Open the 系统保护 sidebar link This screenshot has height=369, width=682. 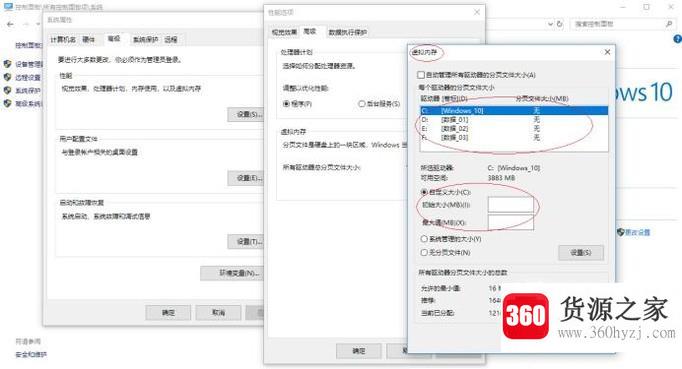coord(28,91)
